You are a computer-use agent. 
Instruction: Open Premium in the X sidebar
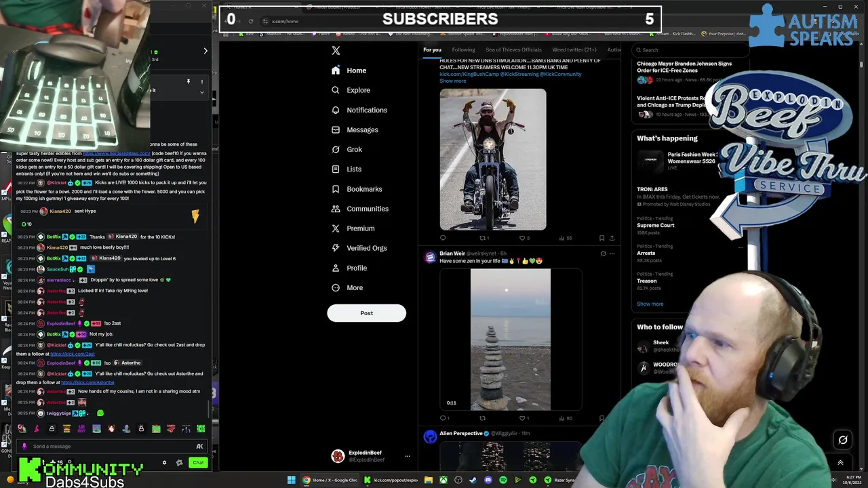coord(353,228)
